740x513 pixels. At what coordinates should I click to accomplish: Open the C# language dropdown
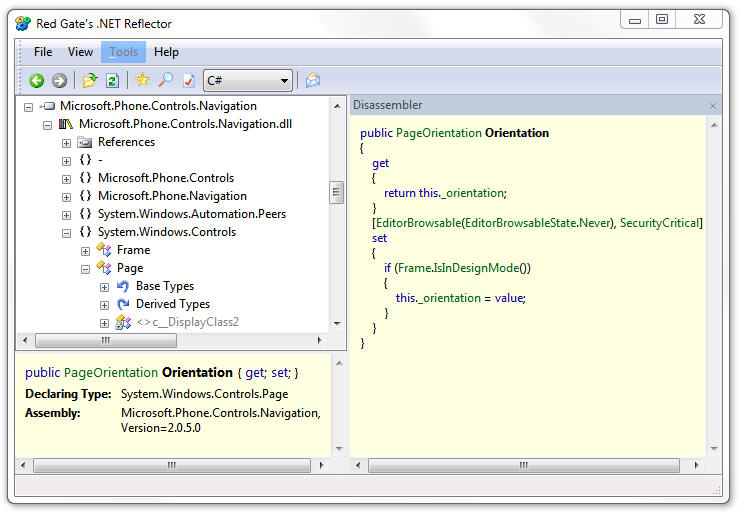pos(284,81)
